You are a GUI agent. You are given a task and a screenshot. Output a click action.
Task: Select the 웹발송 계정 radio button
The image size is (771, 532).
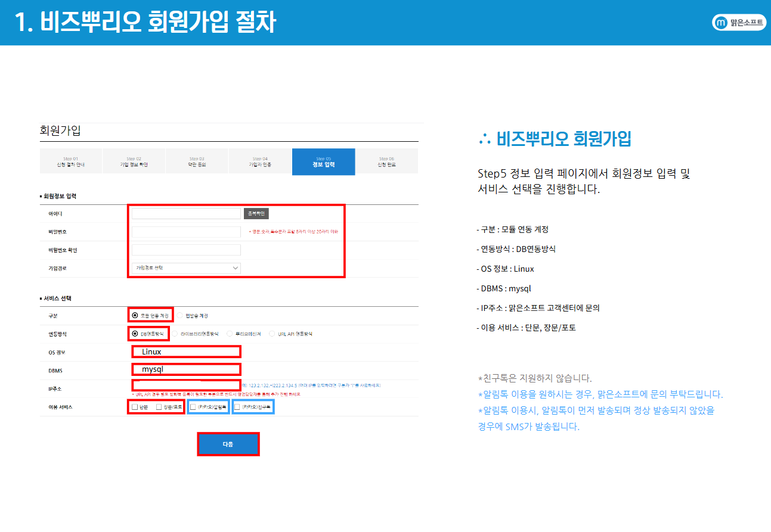click(x=180, y=315)
